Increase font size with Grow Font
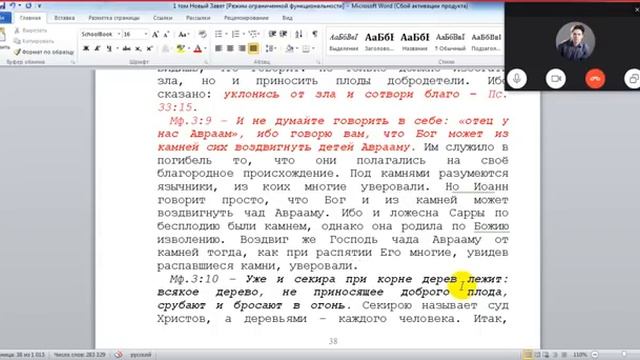This screenshot has height=360, width=640. (x=155, y=35)
